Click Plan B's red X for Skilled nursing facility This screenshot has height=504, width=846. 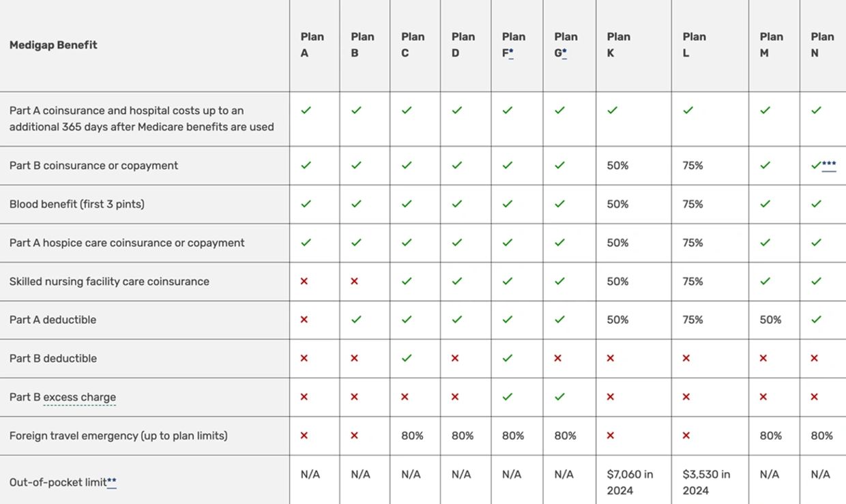(x=354, y=281)
